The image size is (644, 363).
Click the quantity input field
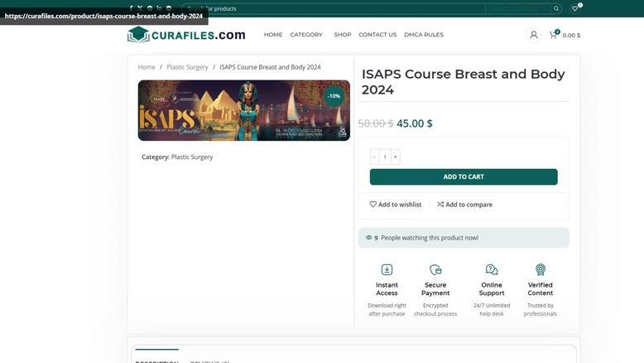pyautogui.click(x=385, y=157)
